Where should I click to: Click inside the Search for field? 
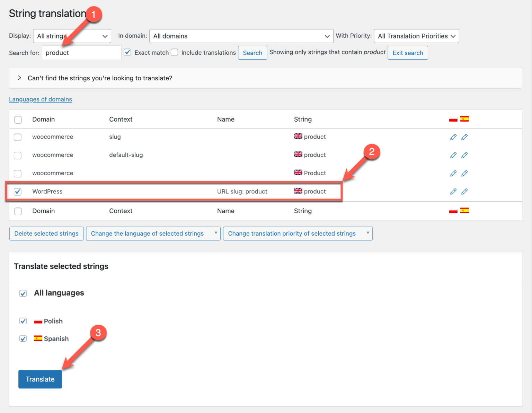pos(81,52)
